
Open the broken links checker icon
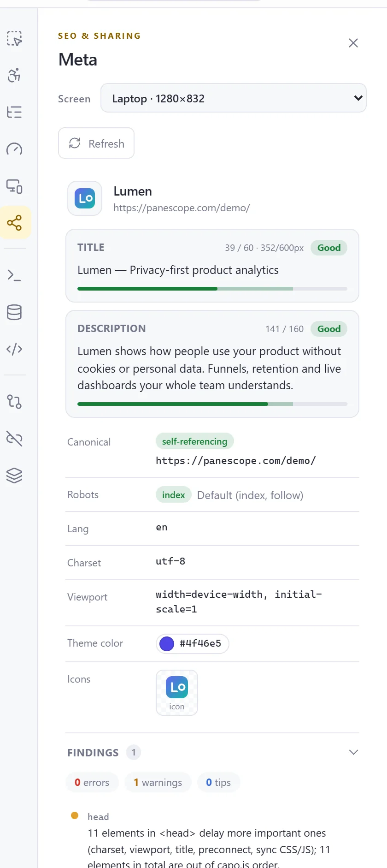14,439
